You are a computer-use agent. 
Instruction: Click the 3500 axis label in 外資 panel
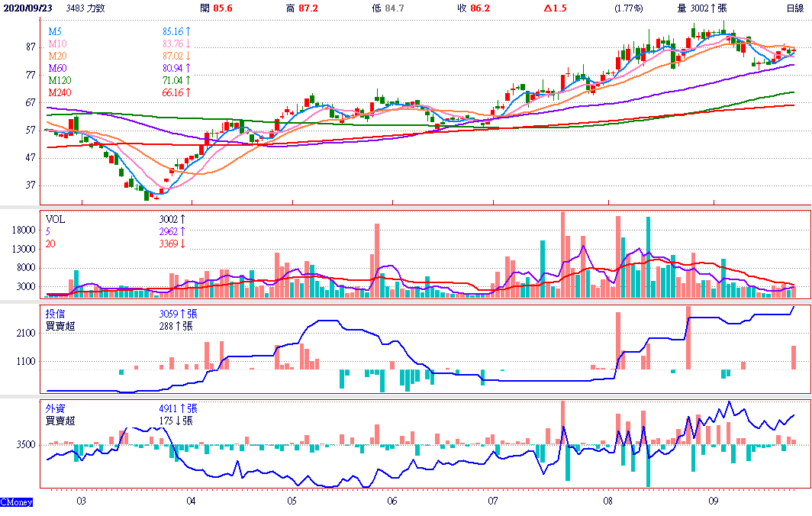27,444
